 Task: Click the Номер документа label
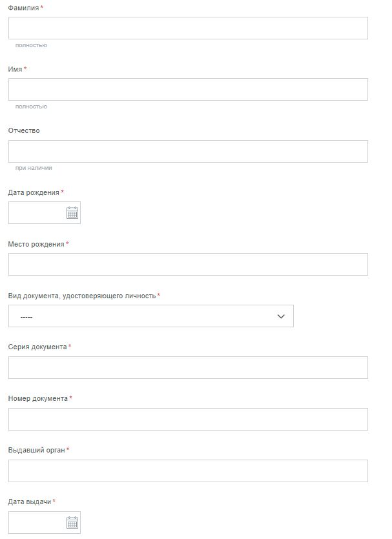[x=38, y=398]
